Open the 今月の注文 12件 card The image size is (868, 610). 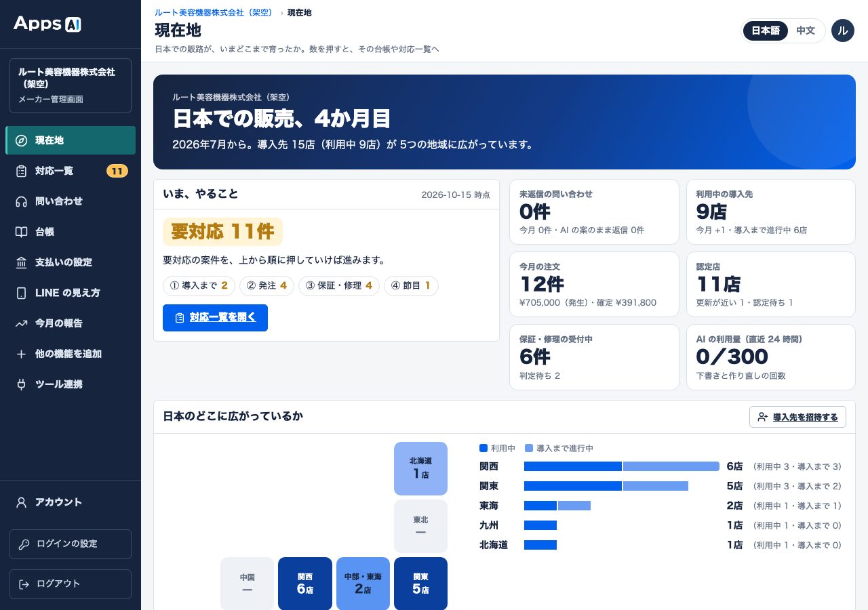[x=594, y=284]
